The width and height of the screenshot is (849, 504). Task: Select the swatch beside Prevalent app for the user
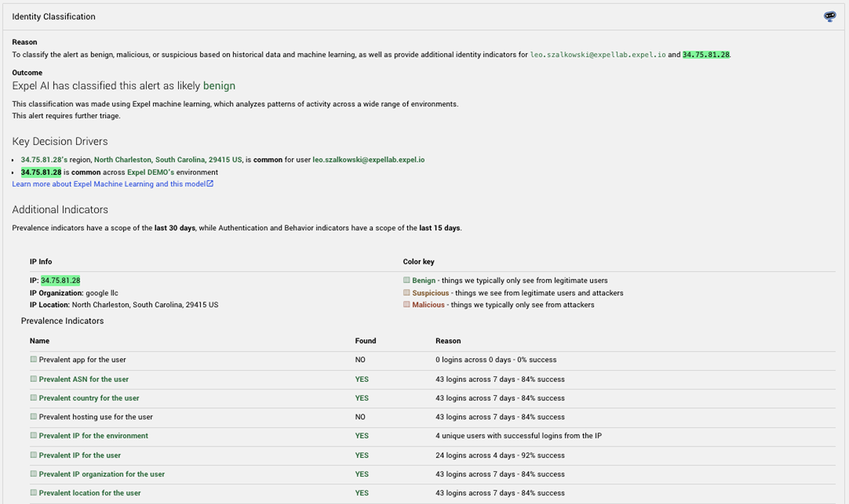33,359
